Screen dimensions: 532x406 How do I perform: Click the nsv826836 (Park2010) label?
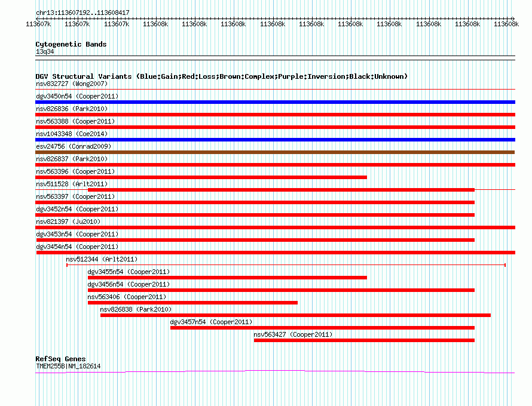pos(72,109)
